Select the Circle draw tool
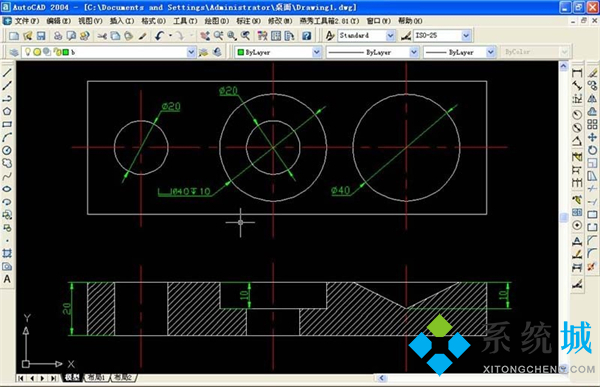This screenshot has width=600, height=387. pyautogui.click(x=7, y=150)
